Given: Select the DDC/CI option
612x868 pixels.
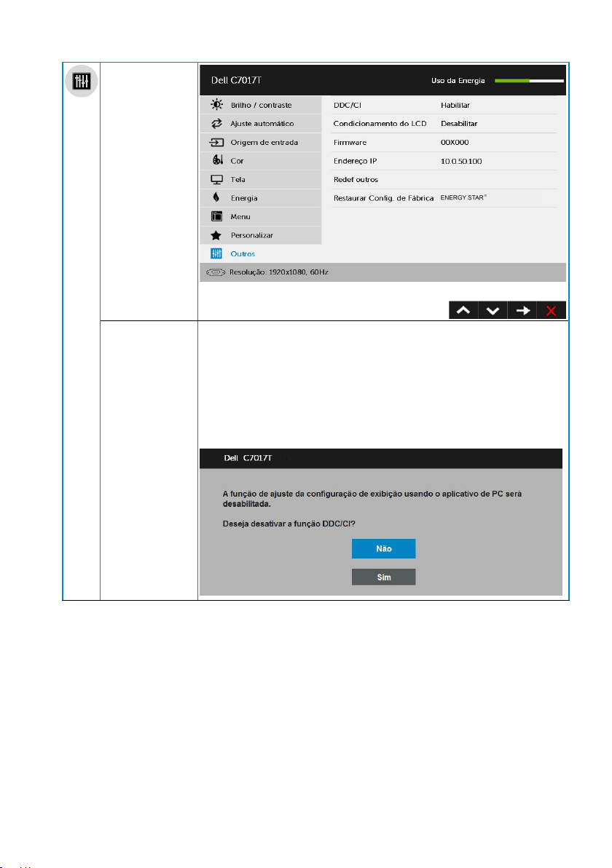Looking at the screenshot, I should (348, 105).
